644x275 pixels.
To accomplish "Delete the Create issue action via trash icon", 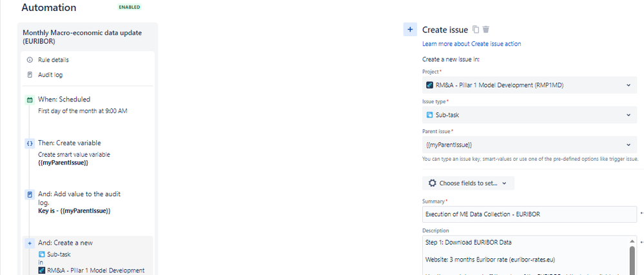I will pyautogui.click(x=486, y=30).
